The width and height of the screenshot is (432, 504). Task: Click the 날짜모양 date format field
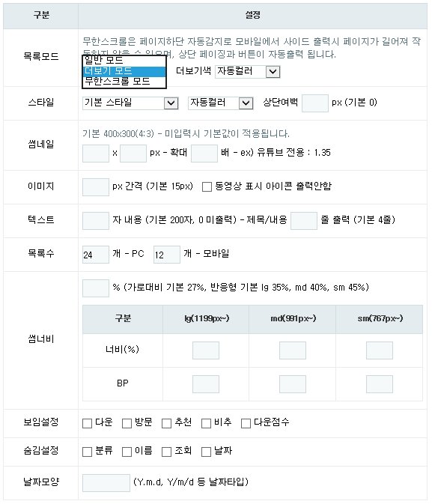click(106, 483)
